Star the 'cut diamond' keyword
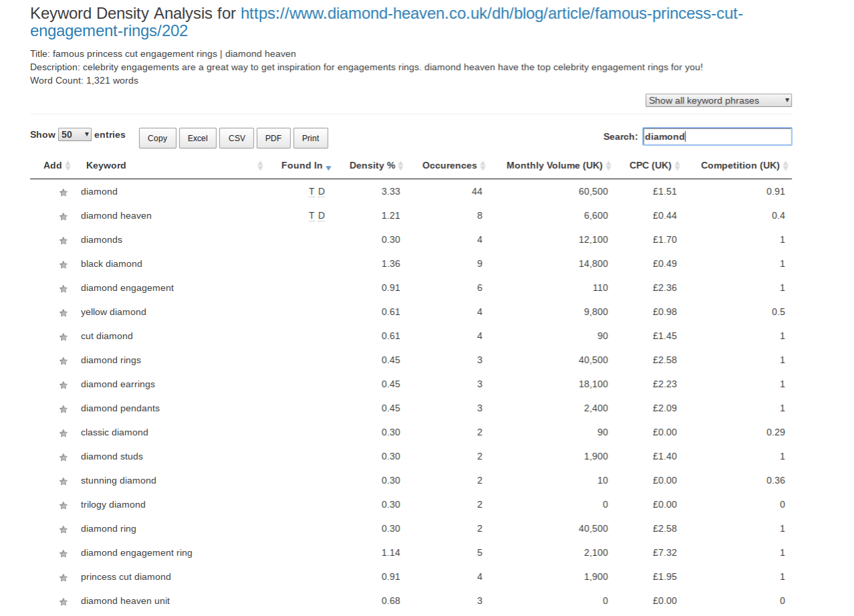This screenshot has width=854, height=616. 64,337
